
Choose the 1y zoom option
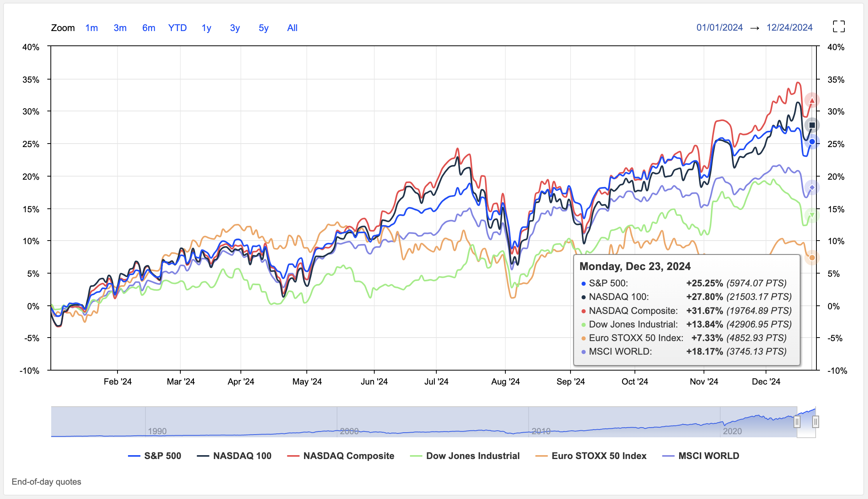[206, 28]
